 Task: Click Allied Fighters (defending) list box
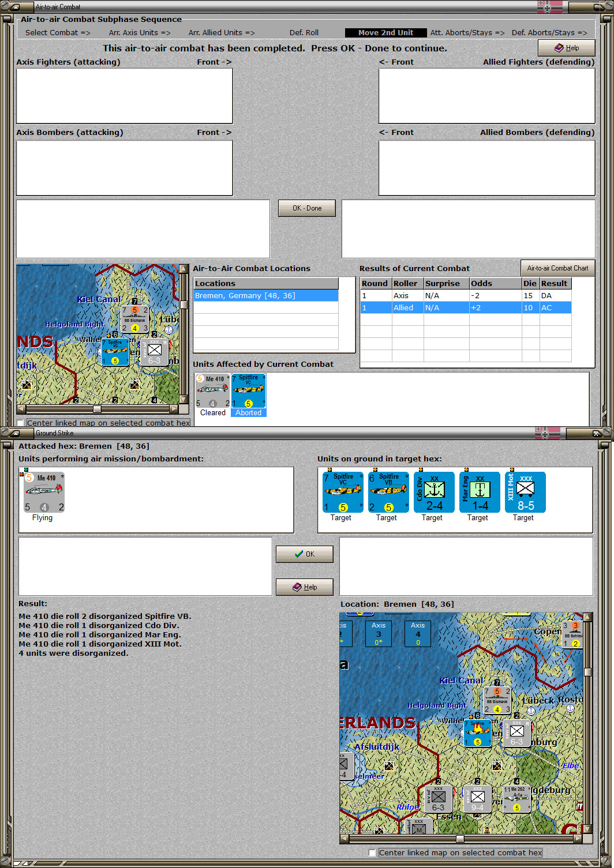click(487, 96)
